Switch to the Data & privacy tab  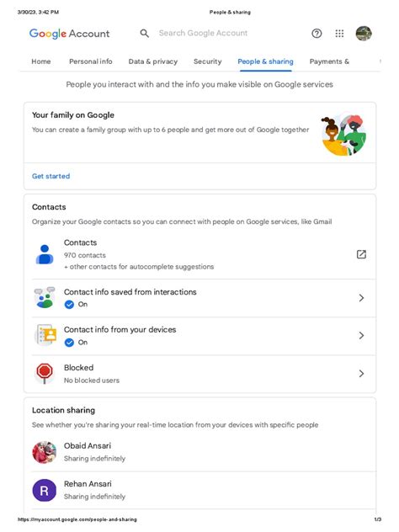tap(153, 61)
